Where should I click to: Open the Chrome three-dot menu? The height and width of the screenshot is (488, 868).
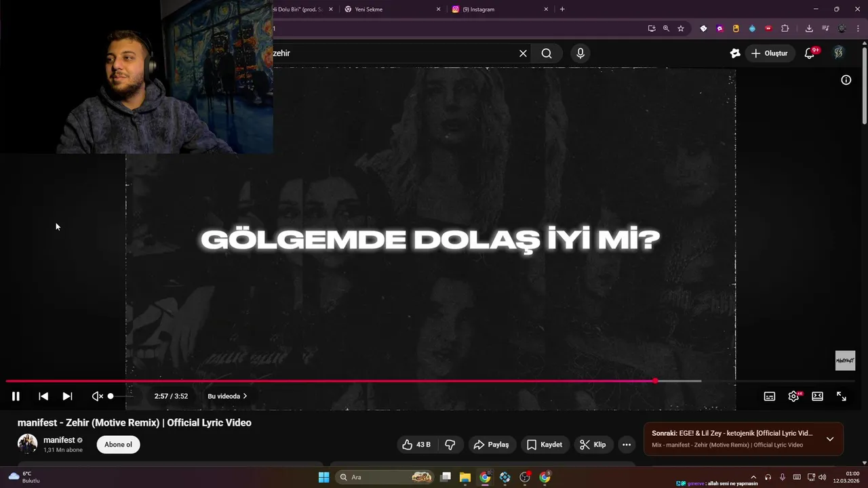coord(858,28)
